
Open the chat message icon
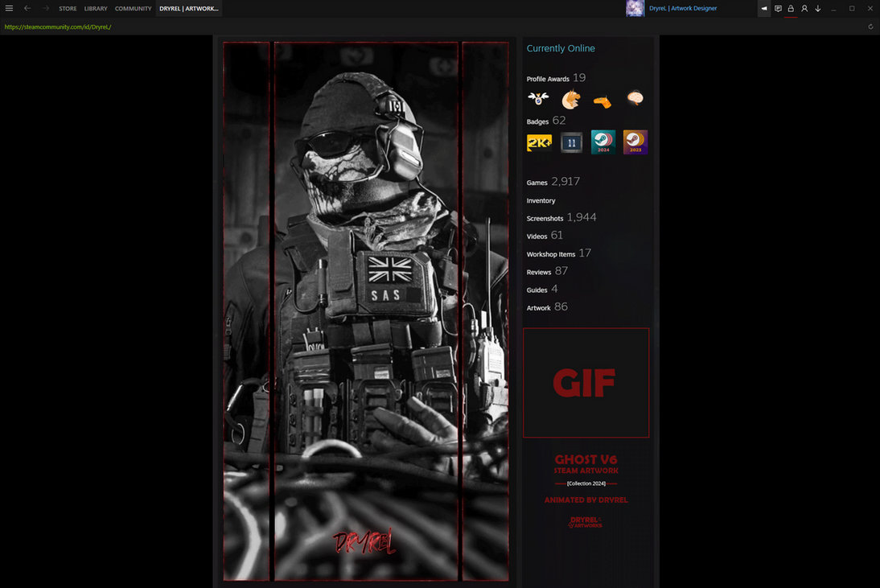(x=778, y=8)
